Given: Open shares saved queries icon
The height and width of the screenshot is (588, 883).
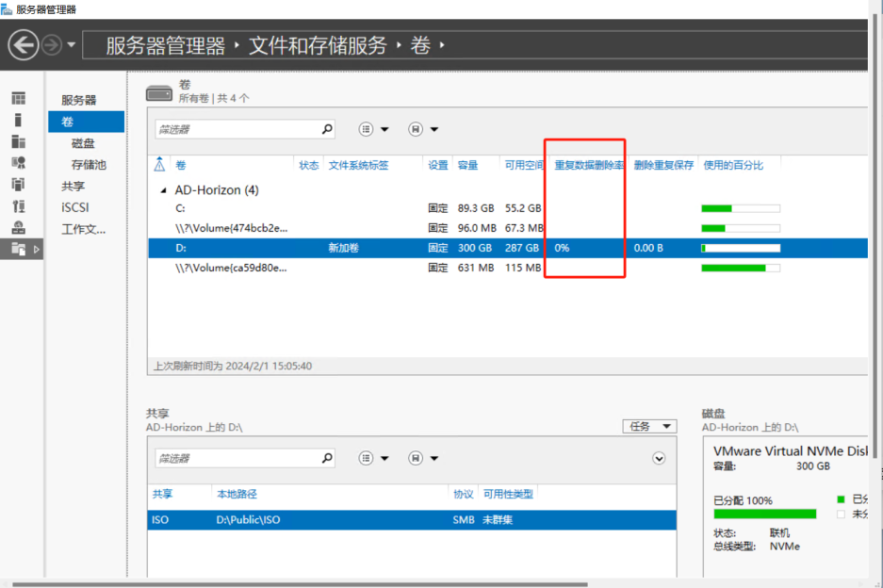Looking at the screenshot, I should tap(416, 458).
